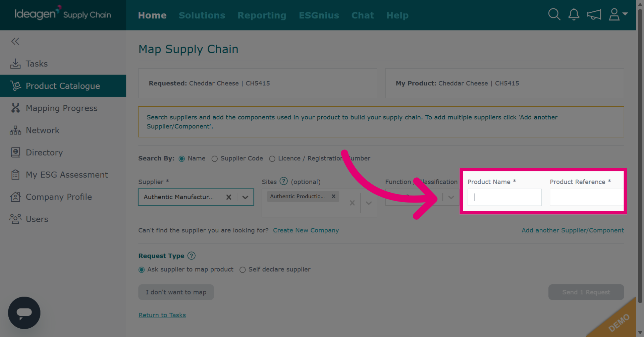The width and height of the screenshot is (644, 337).
Task: Click the Ideagen Supply Chain logo
Action: [63, 13]
